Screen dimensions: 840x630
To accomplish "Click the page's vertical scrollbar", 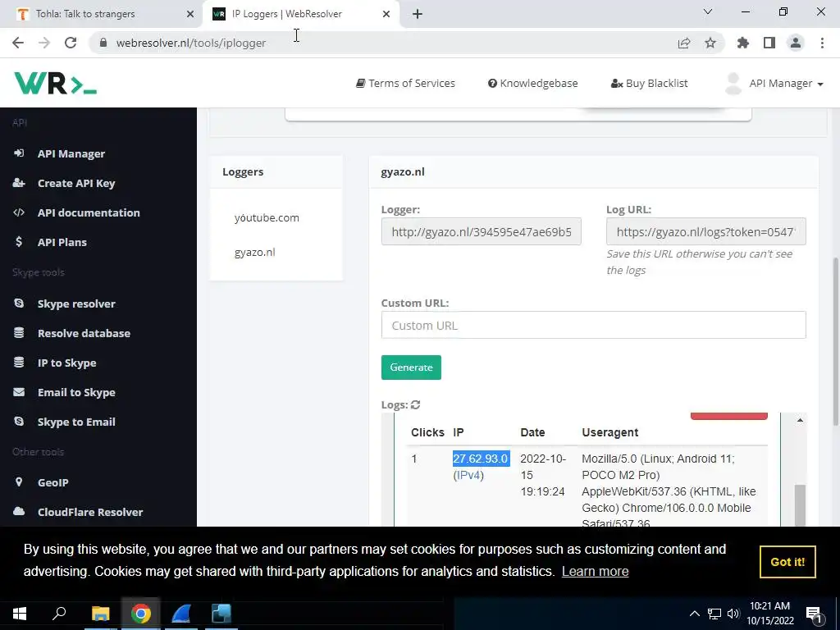I will [835, 342].
